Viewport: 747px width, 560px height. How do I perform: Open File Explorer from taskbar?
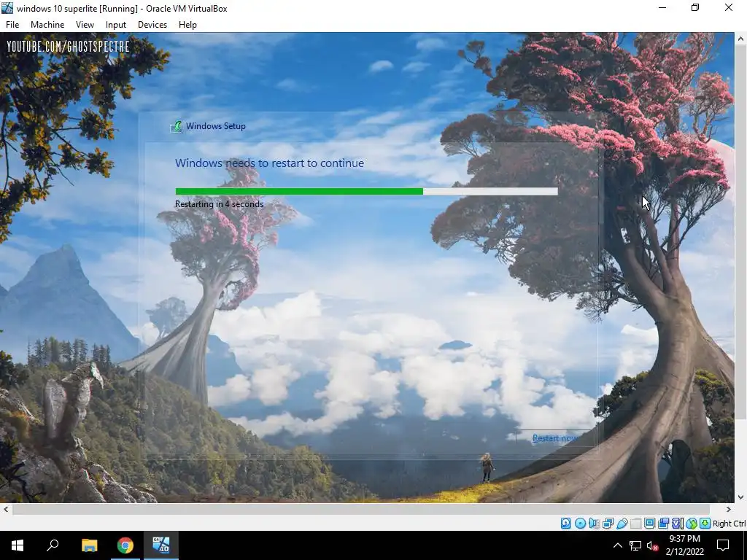[90, 545]
